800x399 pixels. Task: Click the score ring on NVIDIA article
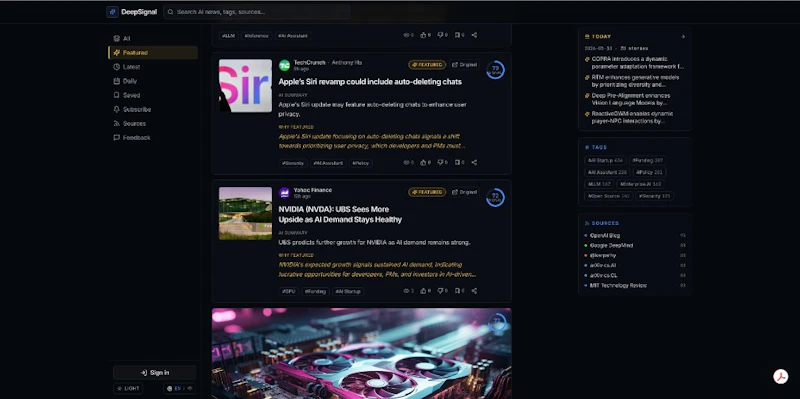[495, 197]
